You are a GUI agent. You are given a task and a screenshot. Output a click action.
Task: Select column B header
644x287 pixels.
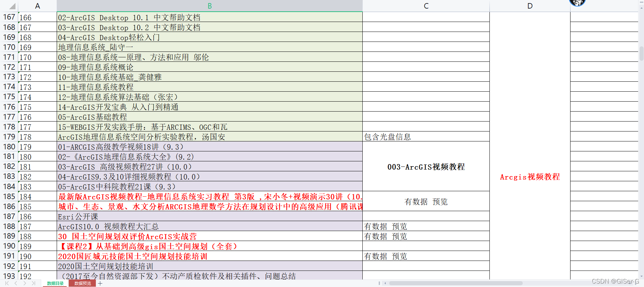(x=210, y=6)
